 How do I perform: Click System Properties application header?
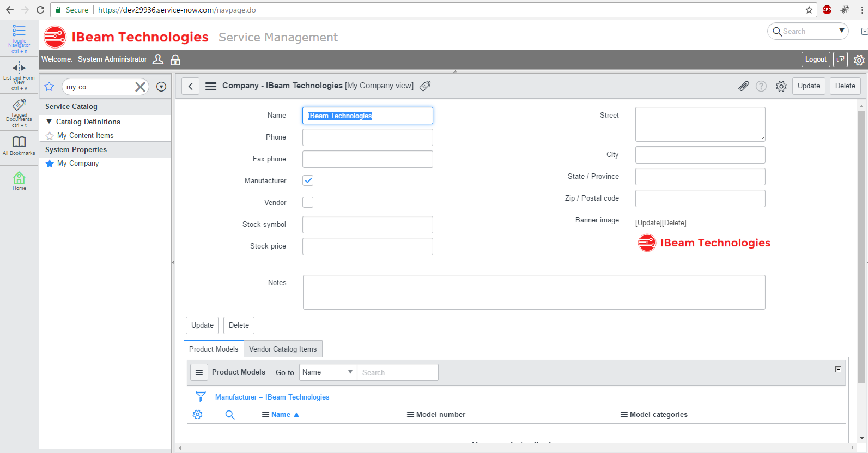105,150
